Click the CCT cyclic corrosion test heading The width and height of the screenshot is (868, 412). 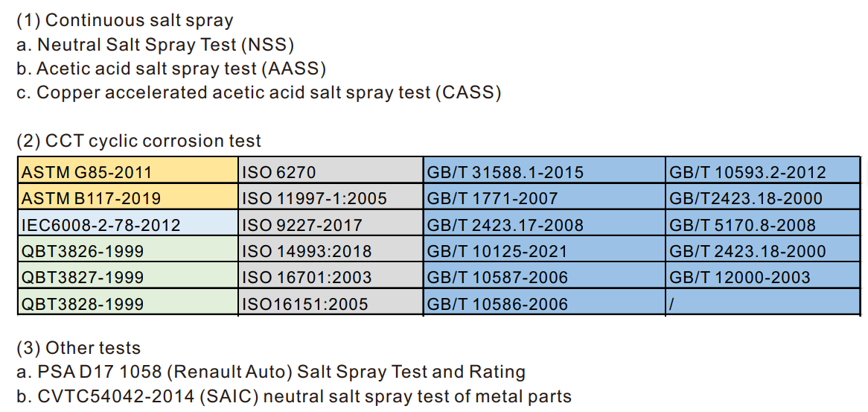tap(138, 141)
